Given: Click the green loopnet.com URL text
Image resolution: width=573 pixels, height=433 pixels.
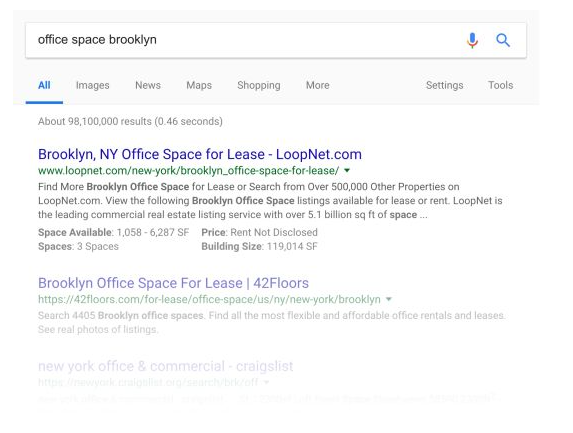Looking at the screenshot, I should pos(189,171).
